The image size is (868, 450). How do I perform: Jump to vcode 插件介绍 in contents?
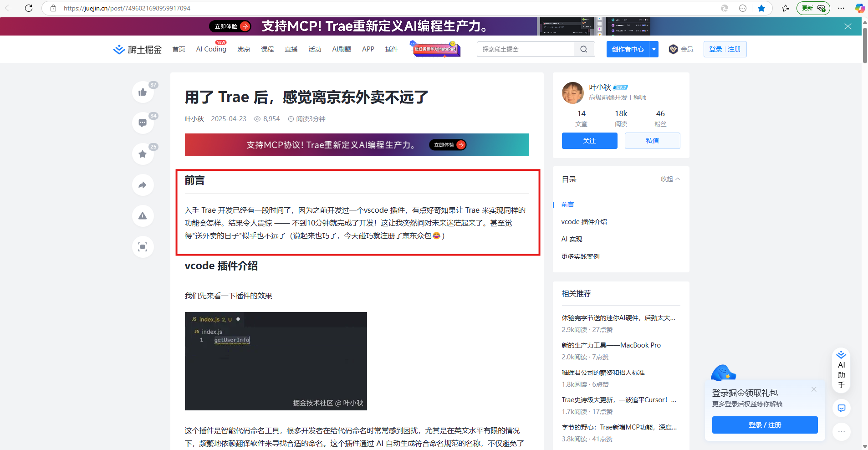point(584,222)
